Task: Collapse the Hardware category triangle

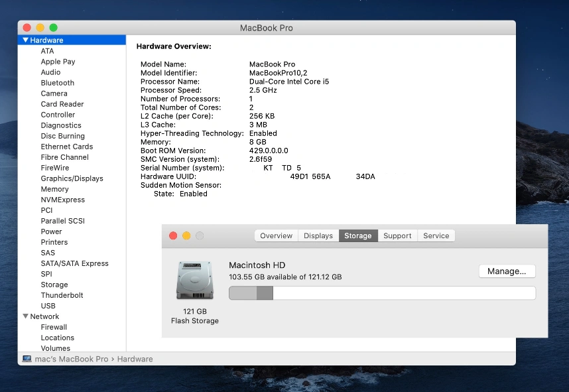Action: click(x=25, y=40)
